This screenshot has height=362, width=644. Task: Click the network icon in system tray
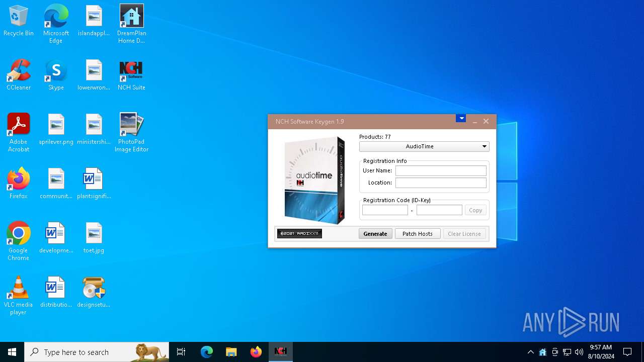567,352
